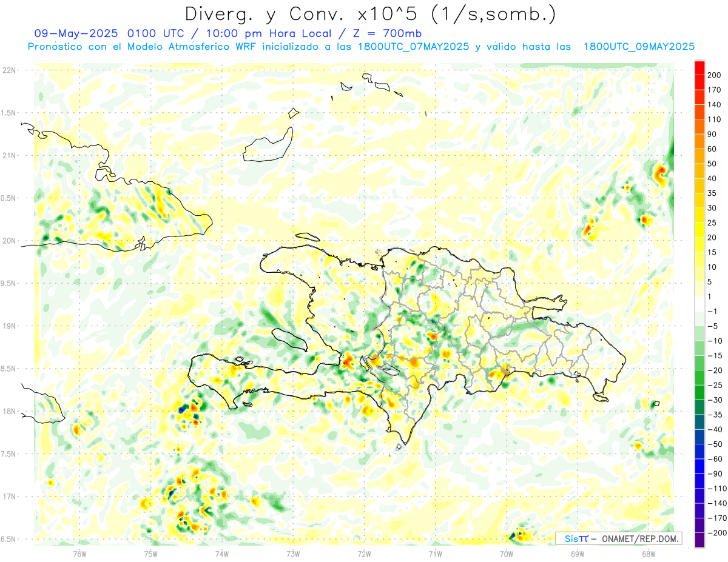Click the latitude label "6.5N"
The image size is (728, 562).
[8, 539]
